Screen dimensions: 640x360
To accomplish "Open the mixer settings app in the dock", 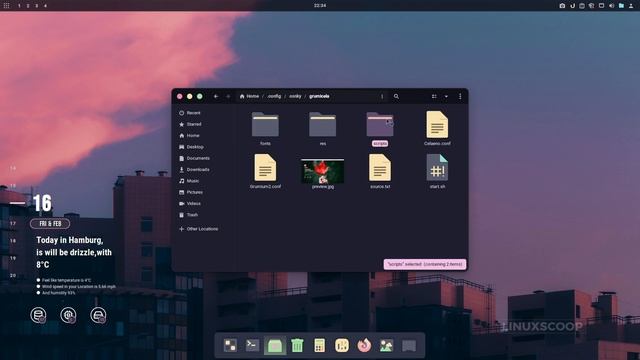I will [x=342, y=346].
